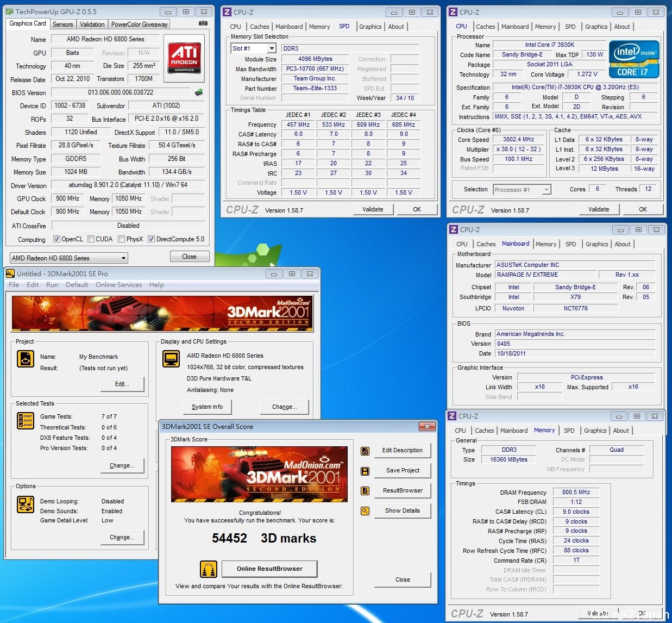Click the Part Number value Team--Elite-1333

[315, 88]
